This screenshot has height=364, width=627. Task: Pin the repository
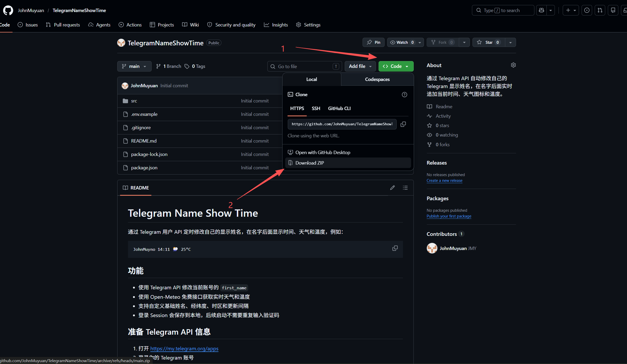coord(374,42)
